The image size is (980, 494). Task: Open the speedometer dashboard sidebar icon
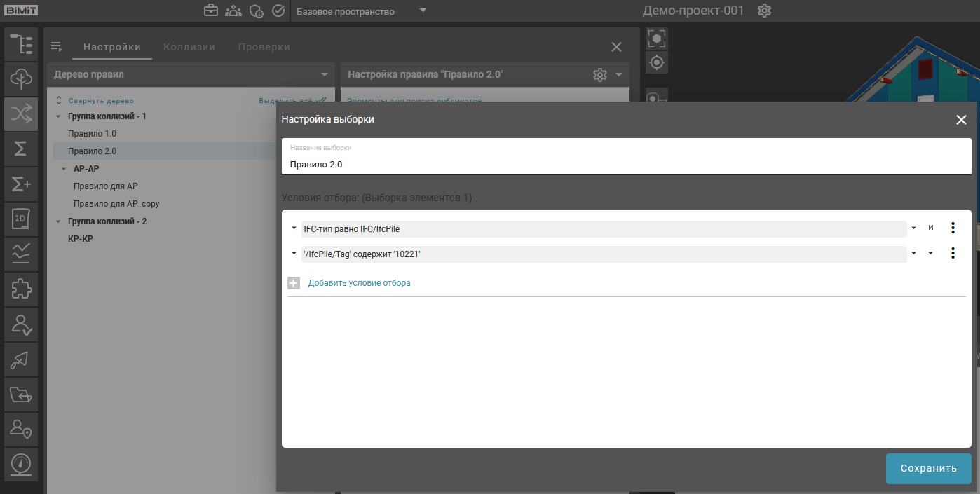click(x=21, y=464)
